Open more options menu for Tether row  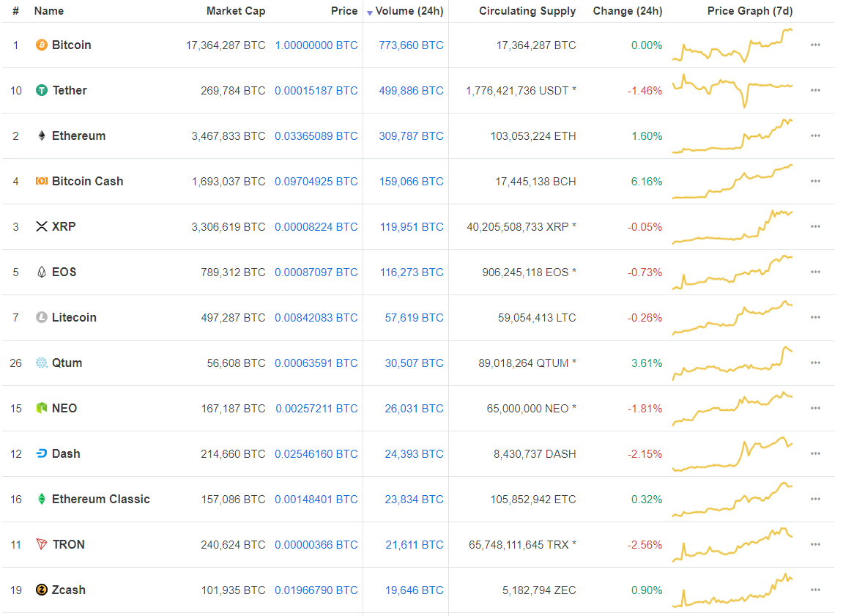[x=814, y=90]
